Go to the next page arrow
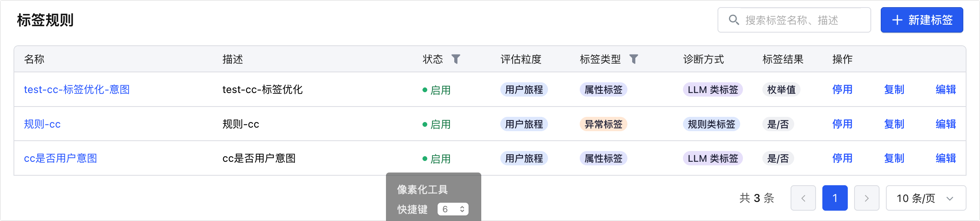Image resolution: width=980 pixels, height=221 pixels. click(866, 198)
